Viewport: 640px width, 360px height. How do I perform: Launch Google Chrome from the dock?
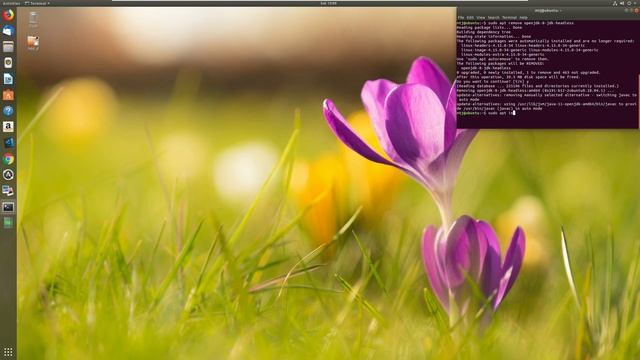click(8, 159)
